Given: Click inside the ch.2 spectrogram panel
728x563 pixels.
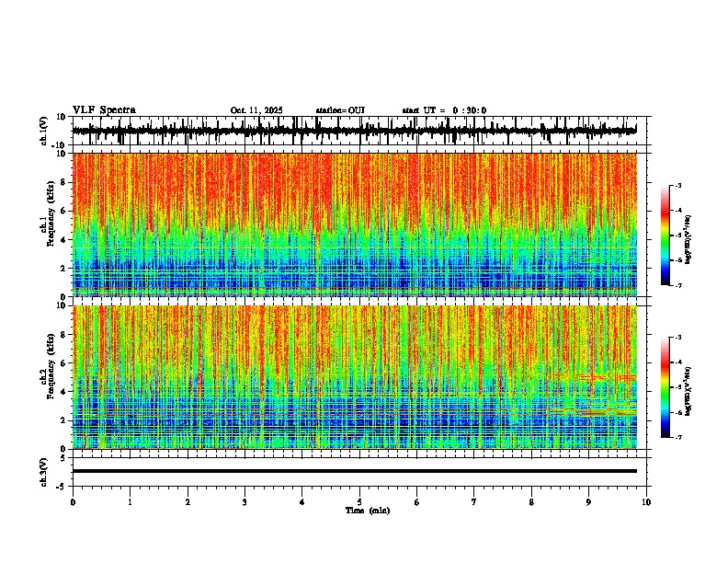Looking at the screenshot, I should [354, 377].
